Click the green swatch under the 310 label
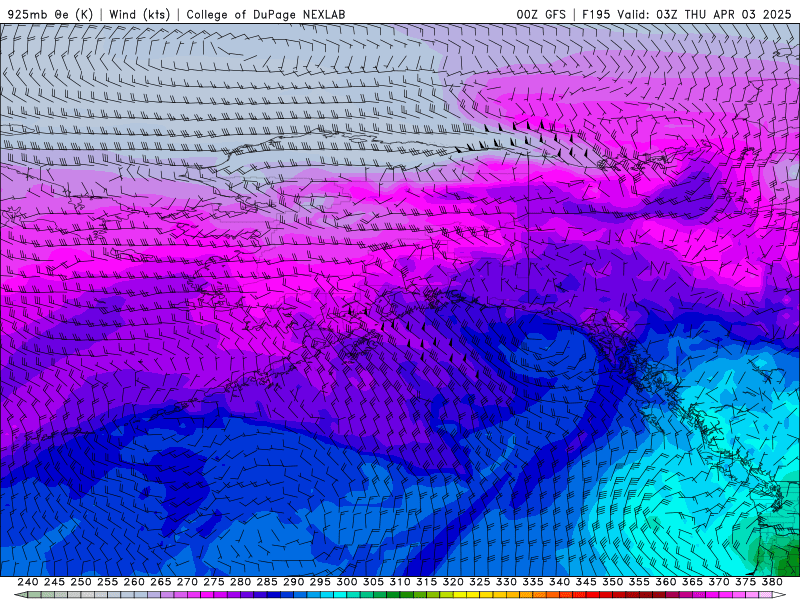This screenshot has width=800, height=600. pos(407,595)
